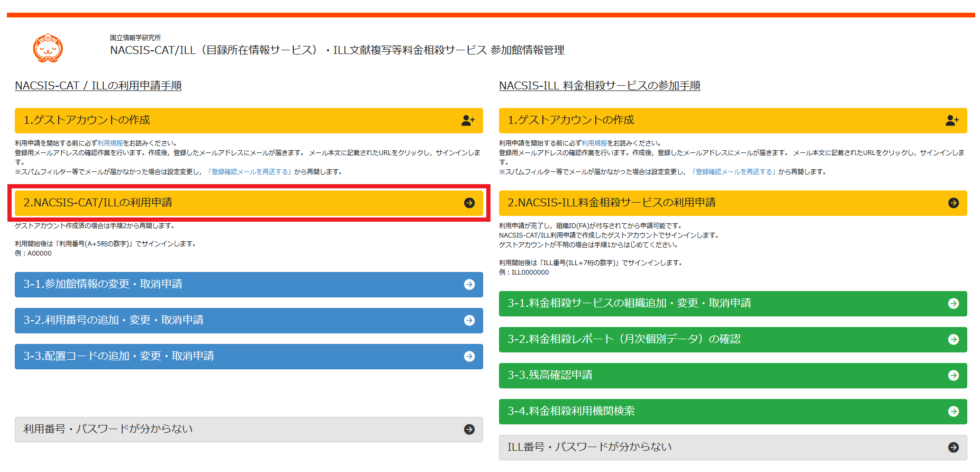Open 3-3.残高確認申請
The height and width of the screenshot is (472, 980).
click(x=733, y=376)
